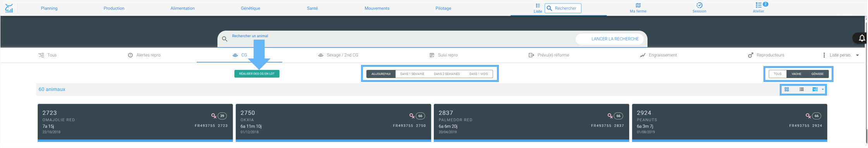
Task: Switch to the Engraissement tab
Action: pyautogui.click(x=658, y=55)
